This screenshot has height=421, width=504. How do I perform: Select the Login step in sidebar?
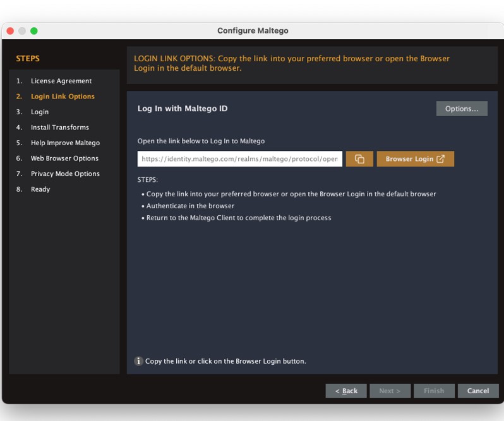click(40, 112)
